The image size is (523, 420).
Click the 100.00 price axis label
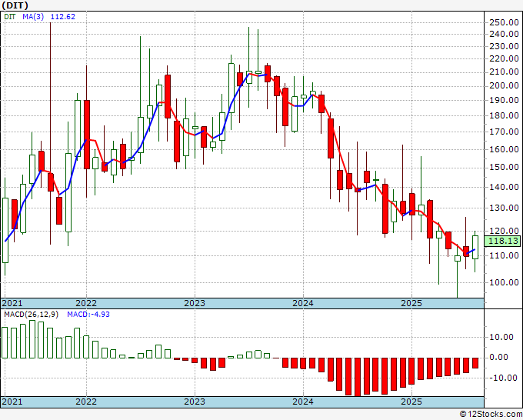[504, 282]
